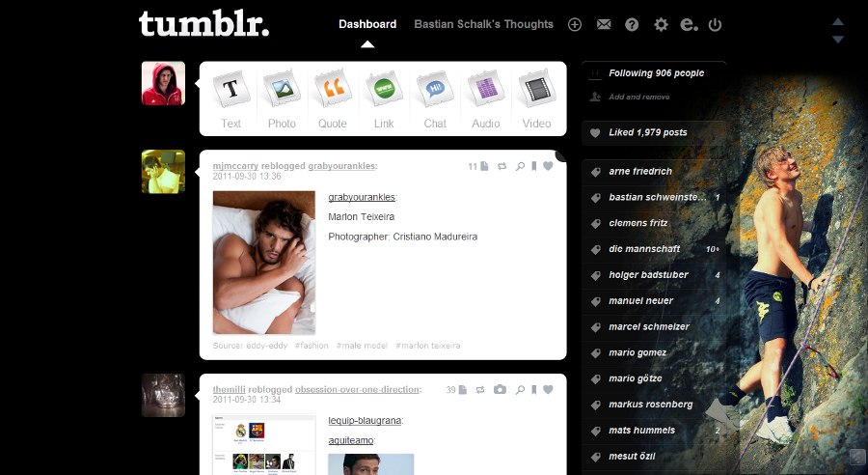
Task: Open 39 notes on themilli post
Action: 457,390
